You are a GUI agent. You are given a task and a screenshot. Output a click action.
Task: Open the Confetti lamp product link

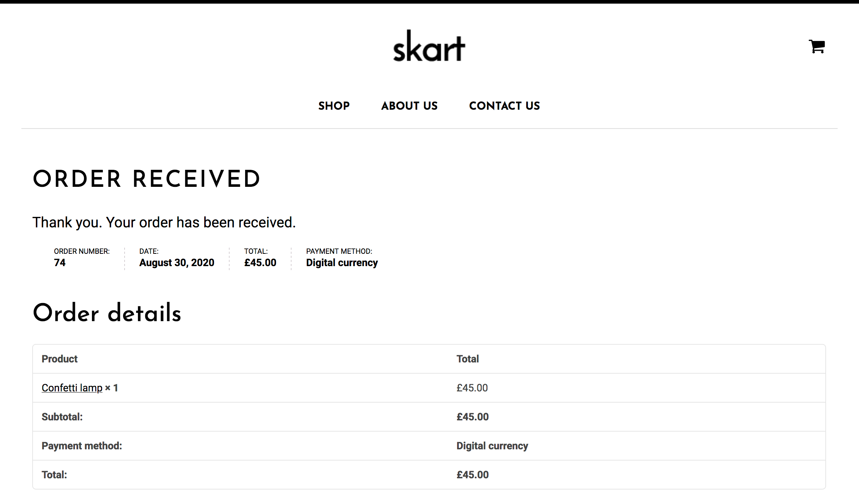72,388
